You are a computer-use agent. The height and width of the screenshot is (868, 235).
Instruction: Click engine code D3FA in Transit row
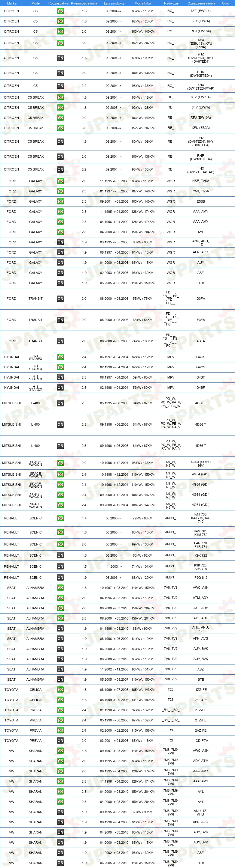pos(200,299)
